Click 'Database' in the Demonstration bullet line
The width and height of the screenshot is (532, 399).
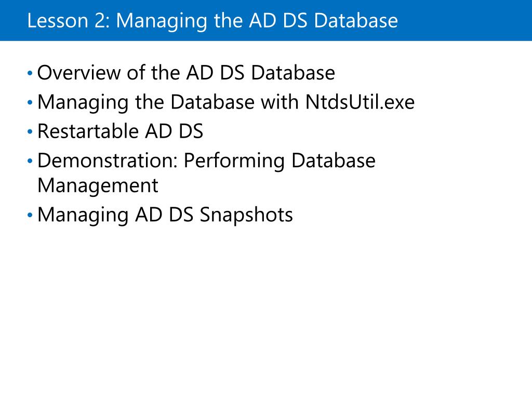pos(334,160)
